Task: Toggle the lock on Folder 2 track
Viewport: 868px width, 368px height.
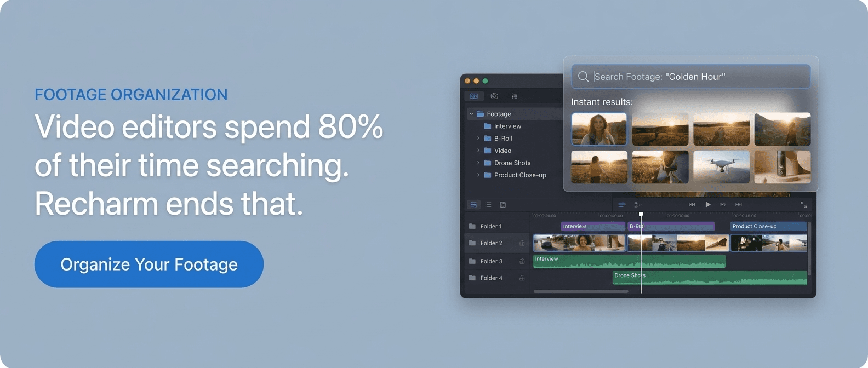Action: (x=522, y=243)
